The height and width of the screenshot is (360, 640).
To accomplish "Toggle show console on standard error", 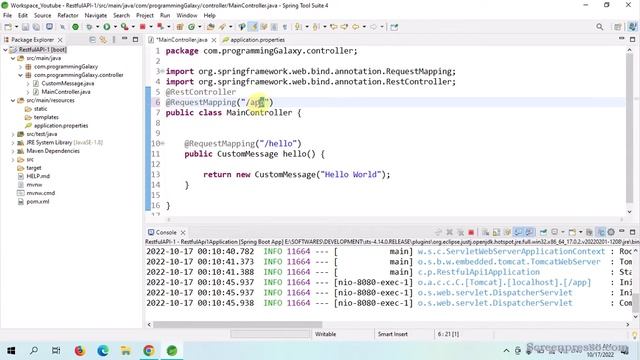I will [x=529, y=232].
